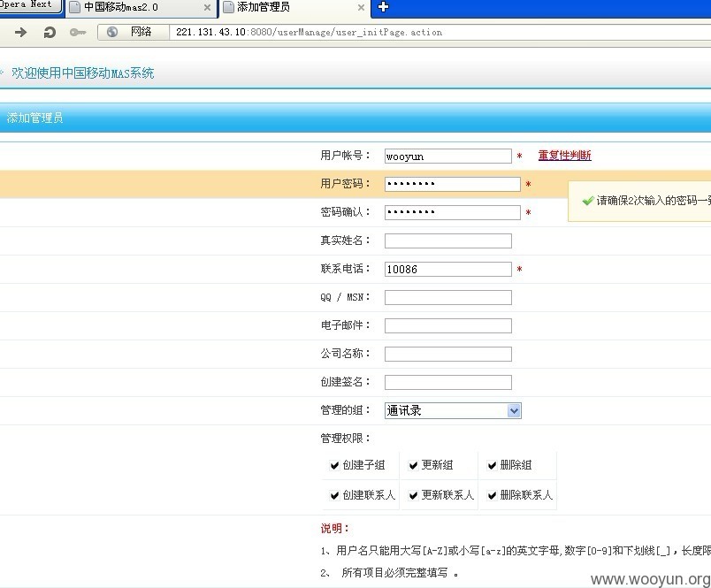Click the 联系电话 field containing 10086
This screenshot has height=588, width=711.
[x=448, y=270]
